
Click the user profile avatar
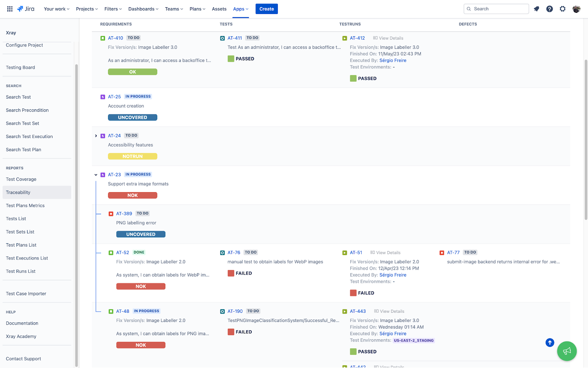coord(576,9)
